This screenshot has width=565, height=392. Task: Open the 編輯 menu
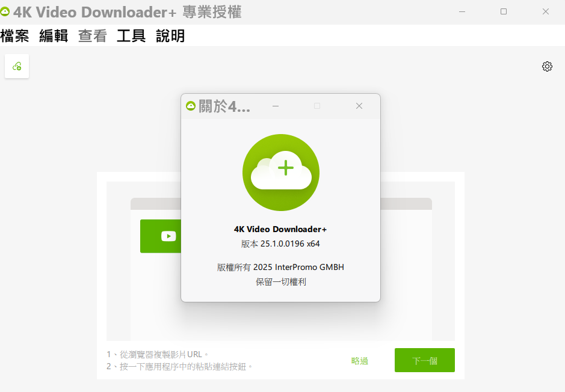pyautogui.click(x=54, y=36)
